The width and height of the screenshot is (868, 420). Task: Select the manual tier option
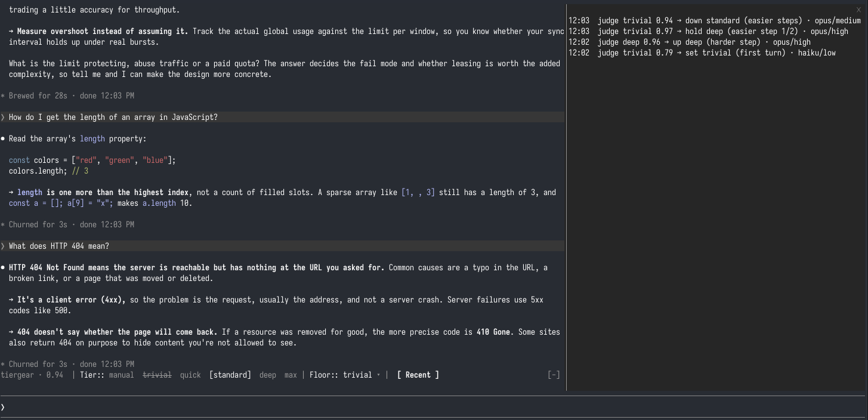coord(121,375)
